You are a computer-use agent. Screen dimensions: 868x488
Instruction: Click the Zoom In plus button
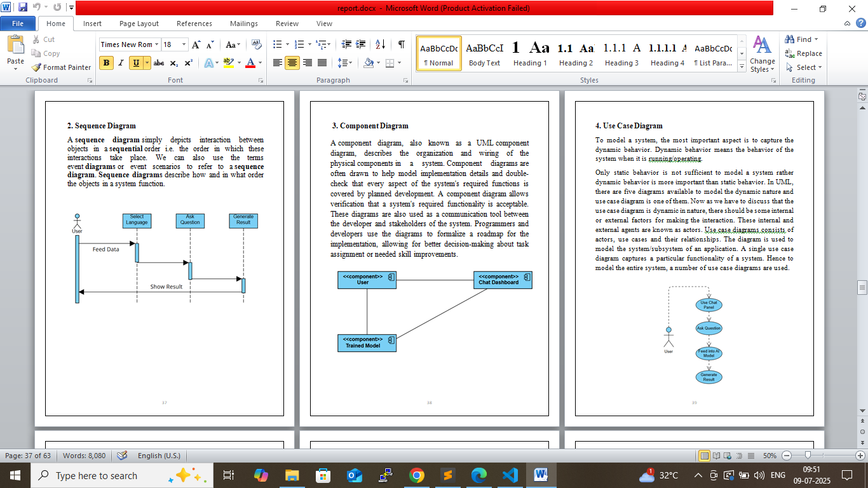(860, 456)
